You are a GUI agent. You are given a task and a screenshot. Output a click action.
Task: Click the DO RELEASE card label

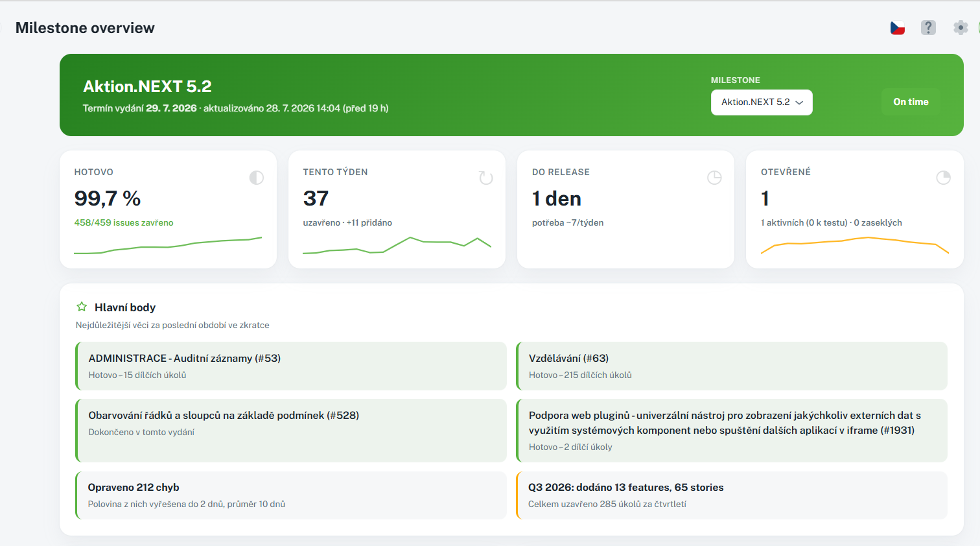tap(561, 172)
